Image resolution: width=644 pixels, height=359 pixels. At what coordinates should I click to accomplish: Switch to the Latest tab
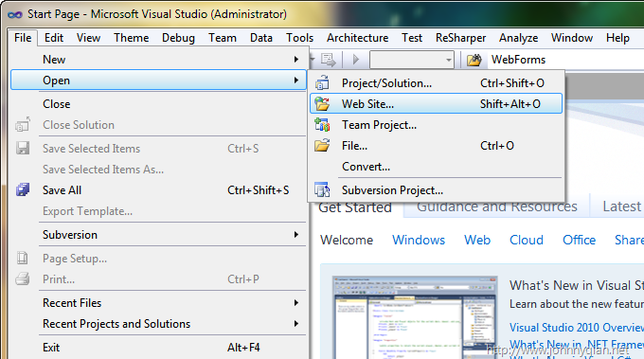621,206
